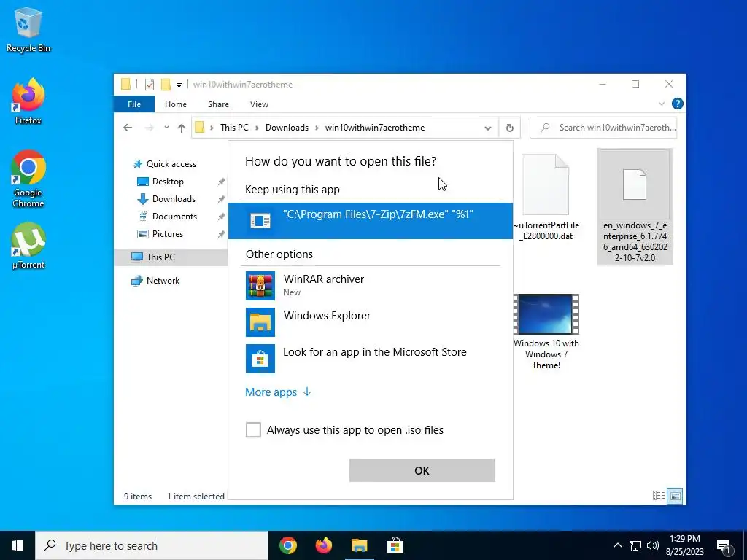This screenshot has width=747, height=560.
Task: Go up one folder level with up arrow
Action: coord(182,128)
